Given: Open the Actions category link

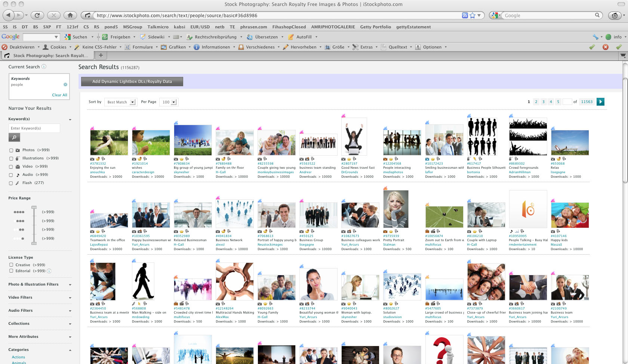Looking at the screenshot, I should [x=18, y=357].
